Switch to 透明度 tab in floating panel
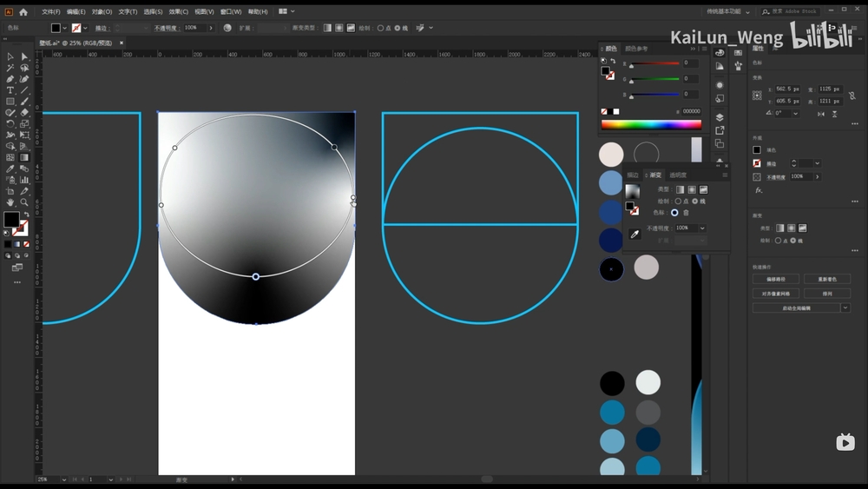 point(678,175)
